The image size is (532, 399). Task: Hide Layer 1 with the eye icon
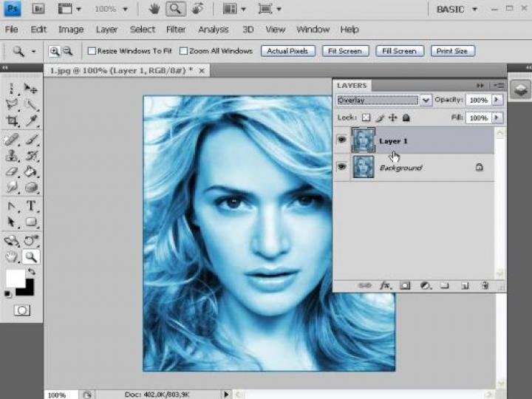(342, 140)
